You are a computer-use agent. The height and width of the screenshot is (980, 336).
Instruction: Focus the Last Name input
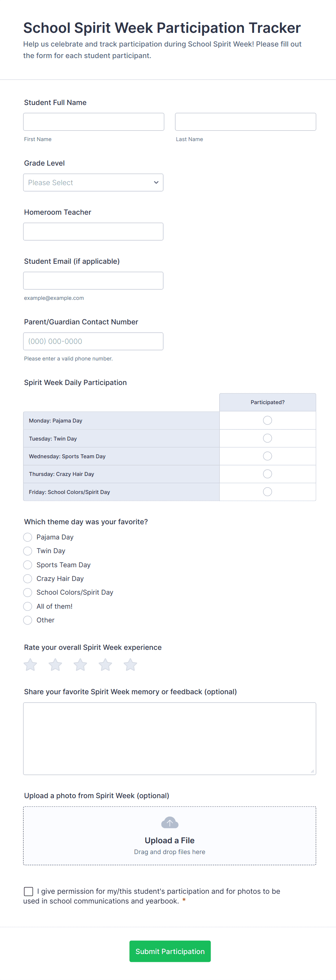(245, 122)
